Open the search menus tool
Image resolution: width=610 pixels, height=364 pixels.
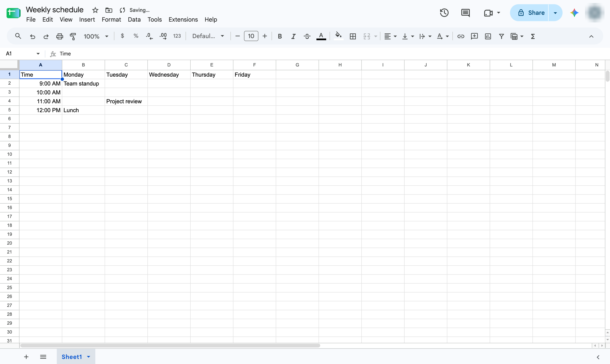18,36
